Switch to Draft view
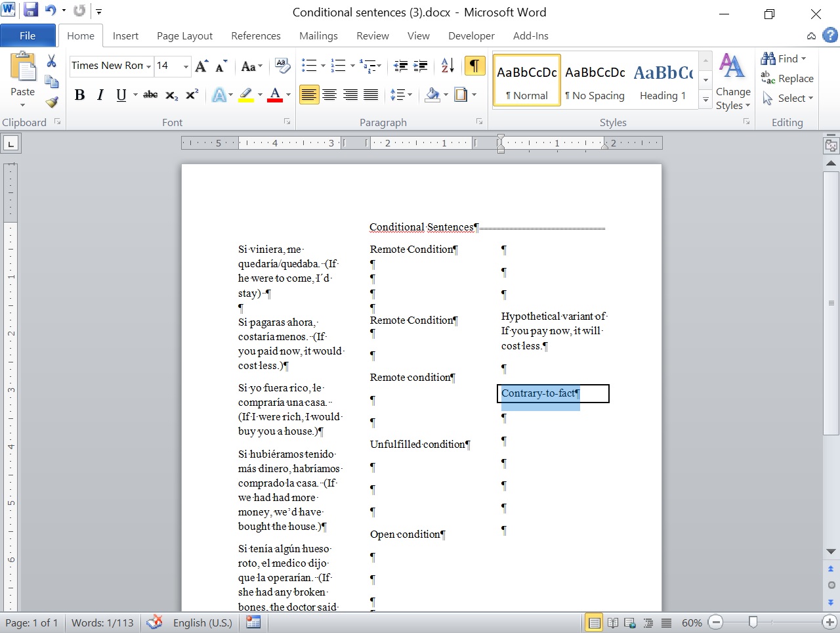This screenshot has width=840, height=633. [x=666, y=623]
